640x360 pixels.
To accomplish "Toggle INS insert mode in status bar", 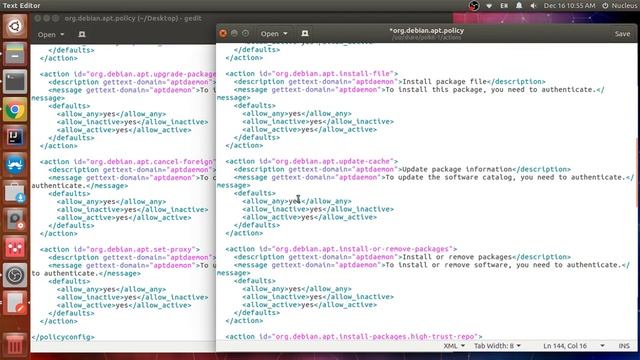I will [624, 346].
